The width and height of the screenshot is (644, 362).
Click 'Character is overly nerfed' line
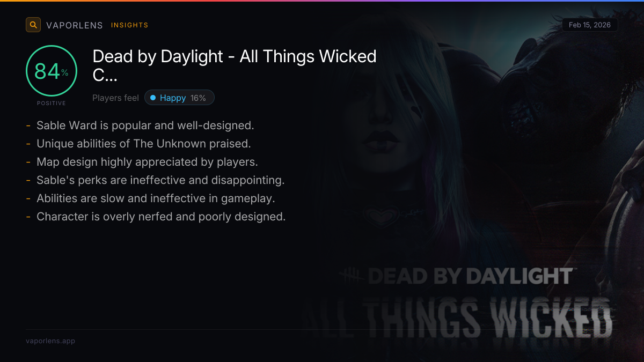tap(160, 217)
